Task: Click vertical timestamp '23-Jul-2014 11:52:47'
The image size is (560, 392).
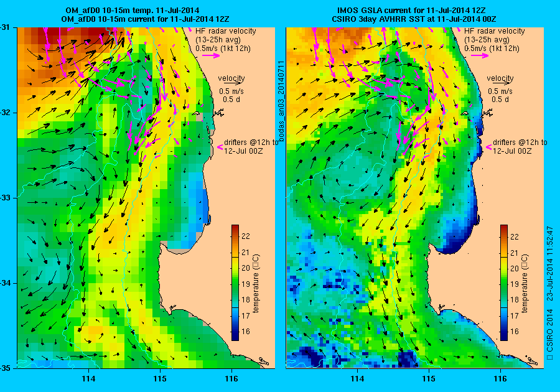Action: [x=551, y=264]
